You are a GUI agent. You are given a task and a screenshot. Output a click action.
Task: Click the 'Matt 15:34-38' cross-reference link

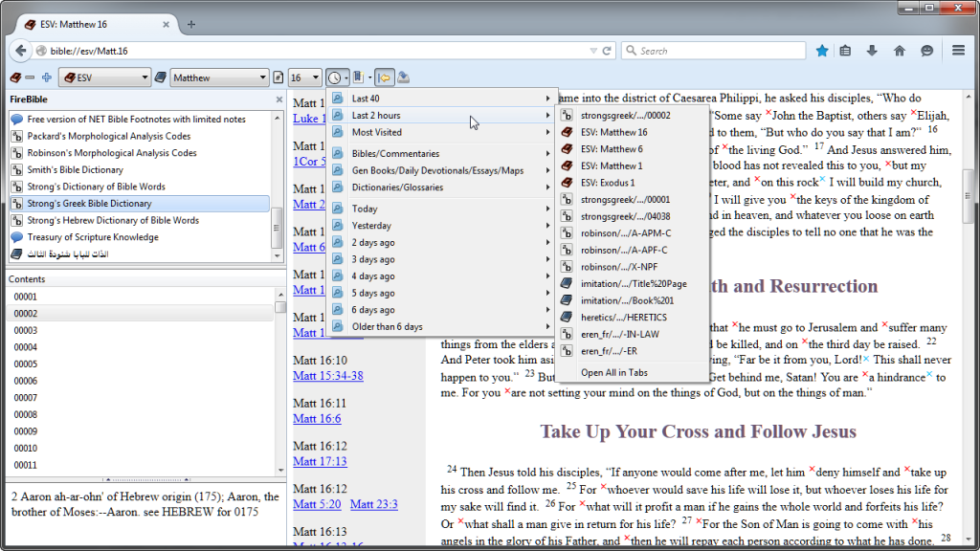tap(327, 376)
